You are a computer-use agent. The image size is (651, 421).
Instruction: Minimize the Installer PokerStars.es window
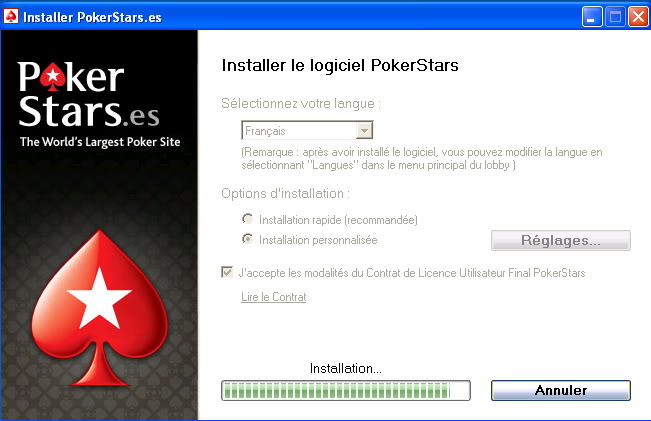click(x=592, y=17)
